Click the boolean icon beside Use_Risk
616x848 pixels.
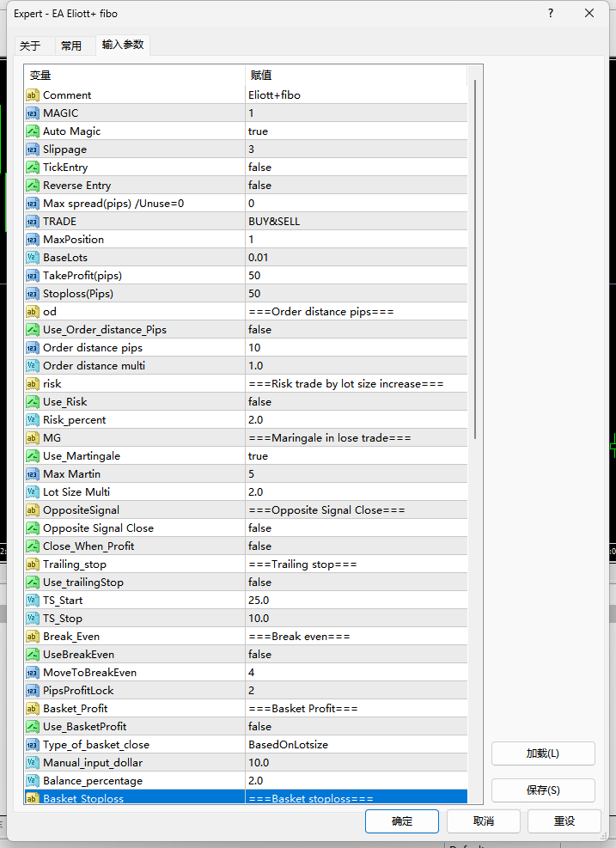[x=33, y=402]
